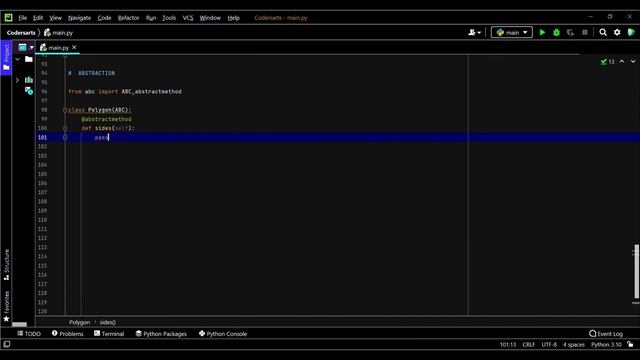Toggle read-only lock icon in status bar
This screenshot has height=360, width=640.
point(631,344)
